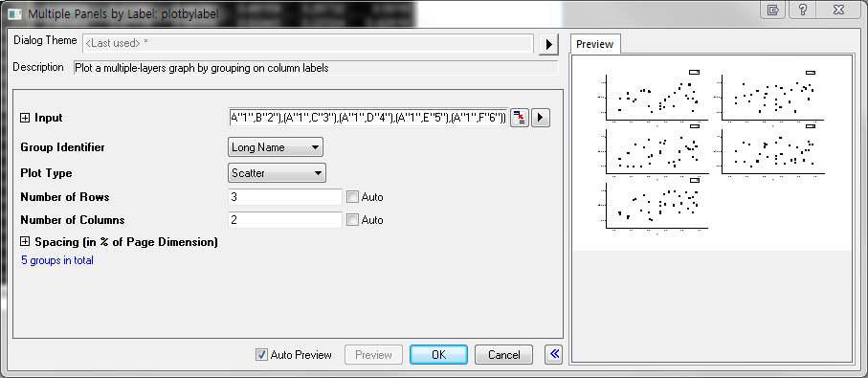
Task: Click Number of Rows input field
Action: (x=285, y=197)
